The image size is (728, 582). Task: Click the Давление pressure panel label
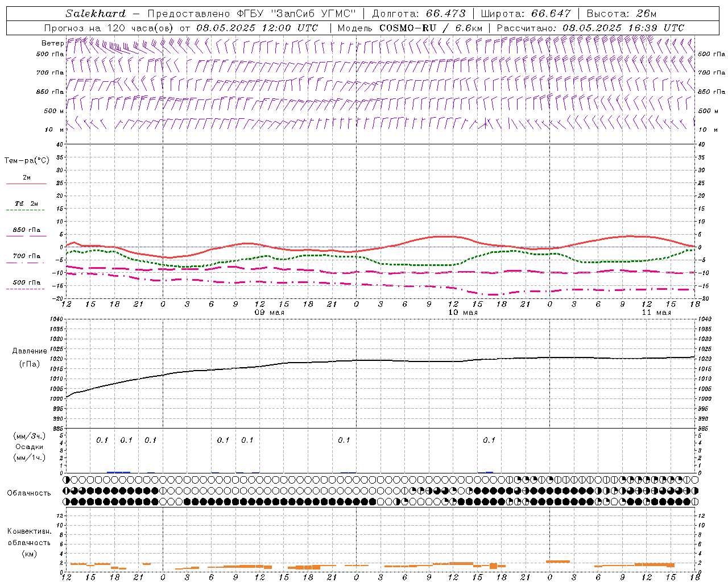(x=30, y=351)
